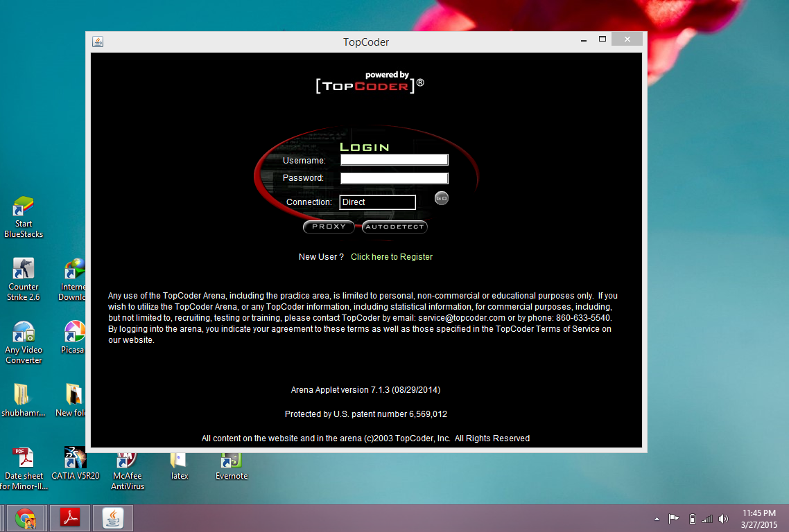Maximize the TopCoder window
Image resolution: width=789 pixels, height=532 pixels.
(602, 39)
